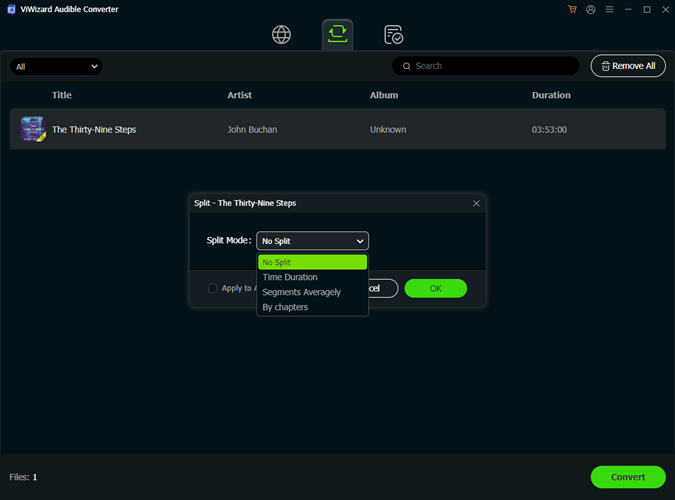Collapse the Split Mode combo box
Image resolution: width=675 pixels, height=500 pixels.
click(x=313, y=241)
